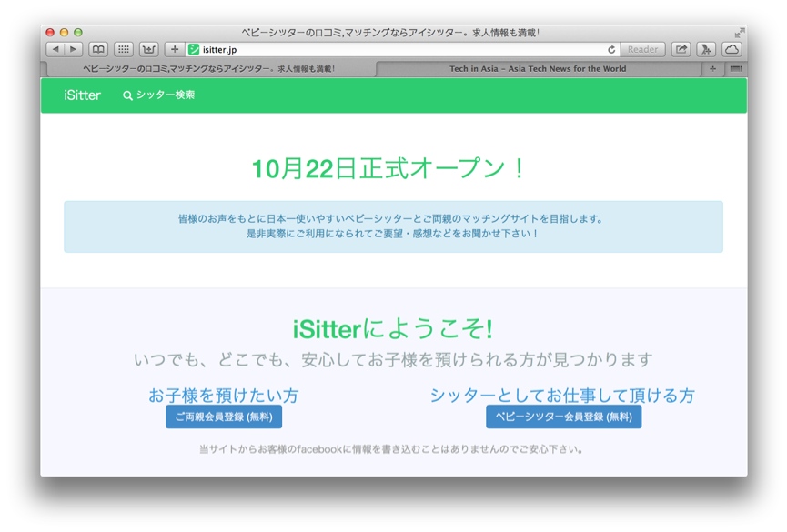Show all tabs icon at tab bar end
The image size is (787, 532).
click(736, 69)
